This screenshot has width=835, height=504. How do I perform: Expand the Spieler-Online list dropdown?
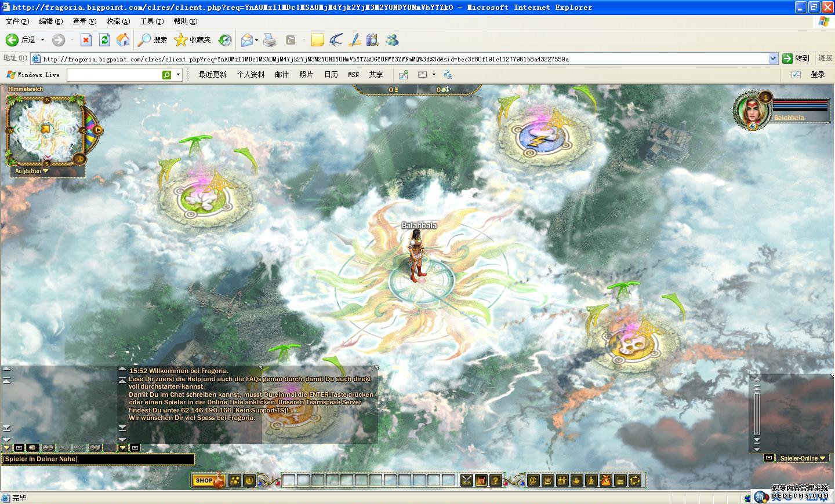pyautogui.click(x=803, y=458)
